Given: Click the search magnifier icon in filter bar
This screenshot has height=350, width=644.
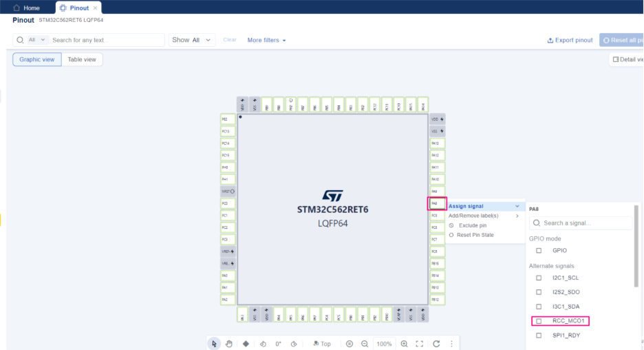Looking at the screenshot, I should click(20, 40).
